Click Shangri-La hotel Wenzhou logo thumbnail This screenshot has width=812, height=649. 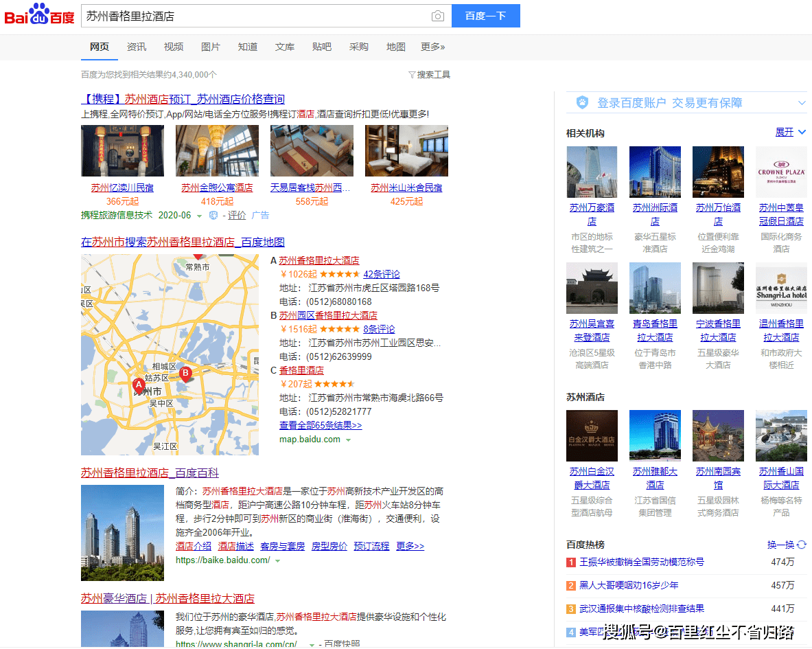tap(781, 288)
